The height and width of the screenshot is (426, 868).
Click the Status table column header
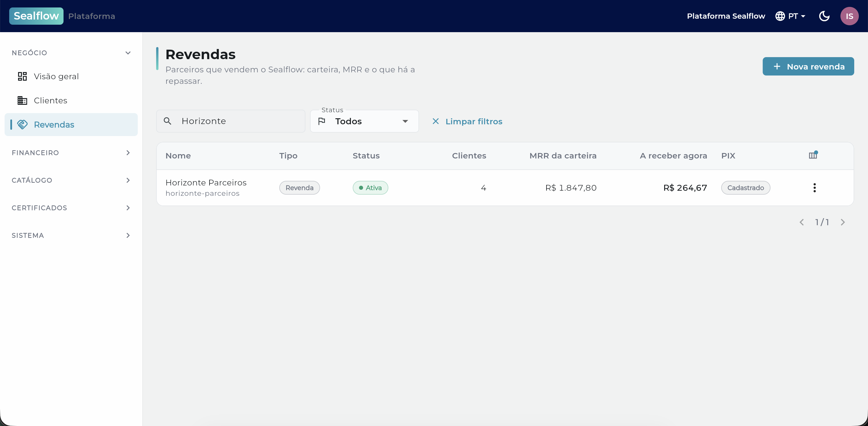(366, 156)
